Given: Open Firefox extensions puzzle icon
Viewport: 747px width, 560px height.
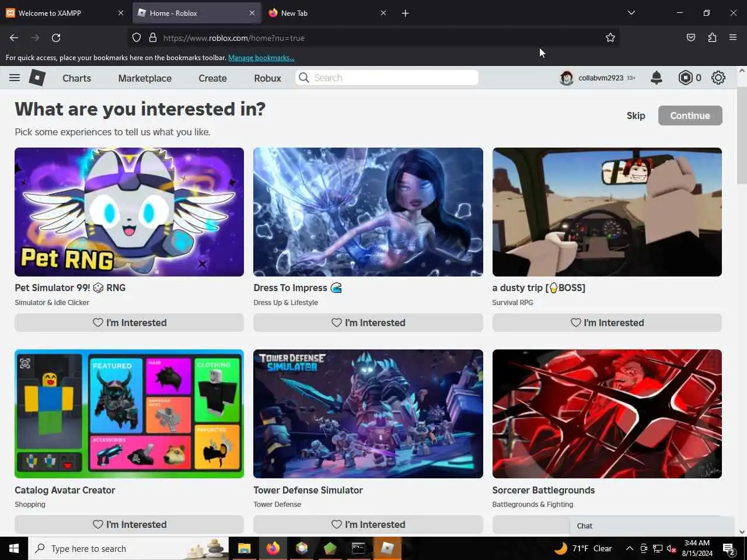Looking at the screenshot, I should click(712, 38).
